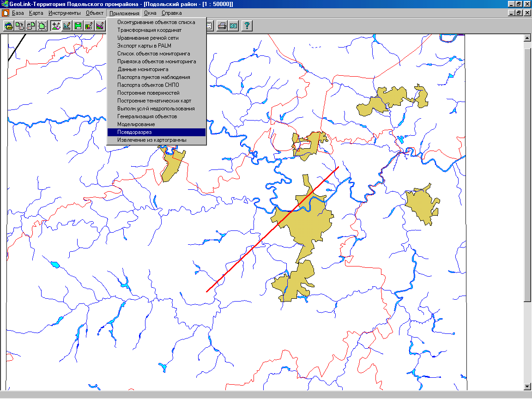Click the import documents toolbar icon

coord(30,26)
